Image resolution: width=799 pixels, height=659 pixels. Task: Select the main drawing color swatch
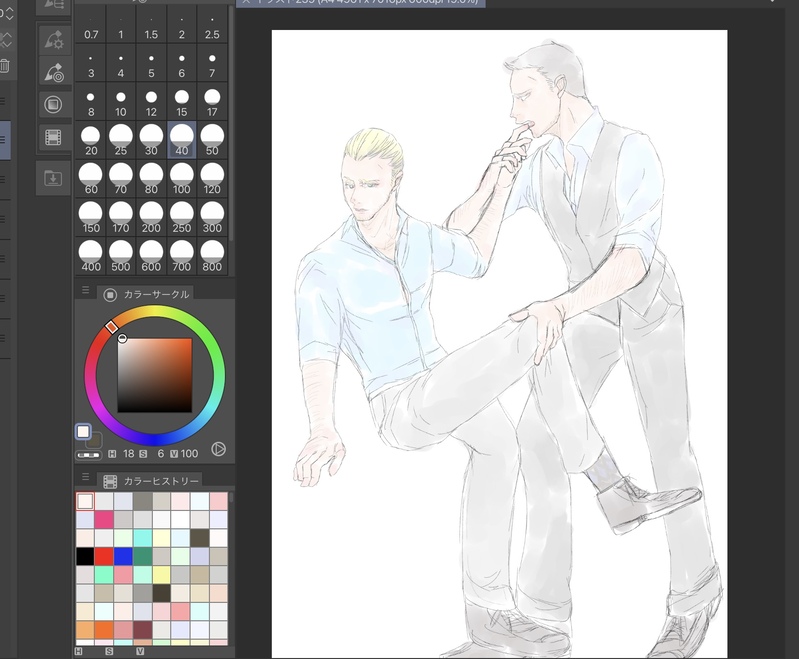coord(83,432)
